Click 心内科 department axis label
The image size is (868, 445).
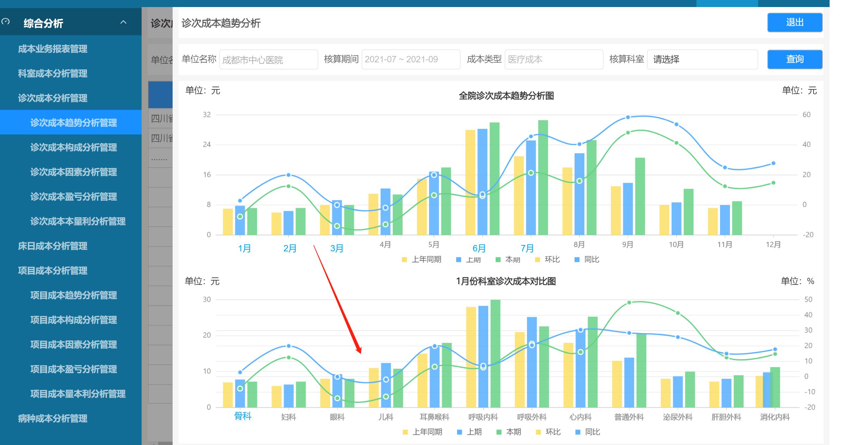[x=580, y=417]
